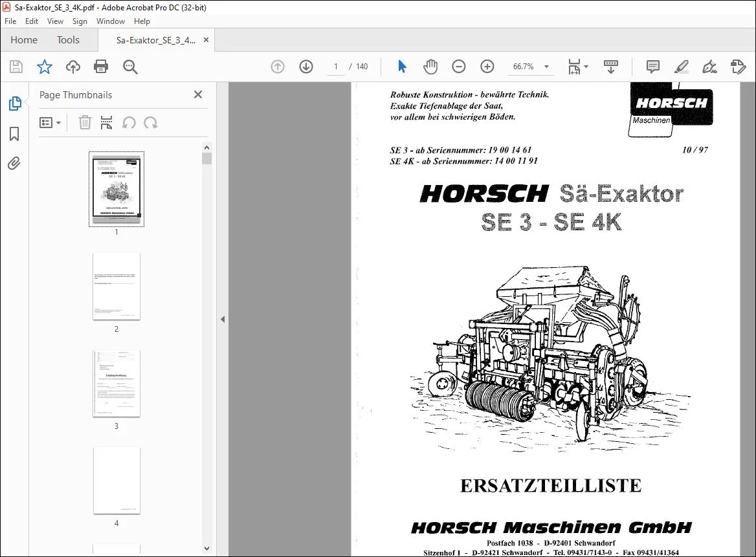756x557 pixels.
Task: Click the fit page scrolling icon
Action: (x=574, y=67)
